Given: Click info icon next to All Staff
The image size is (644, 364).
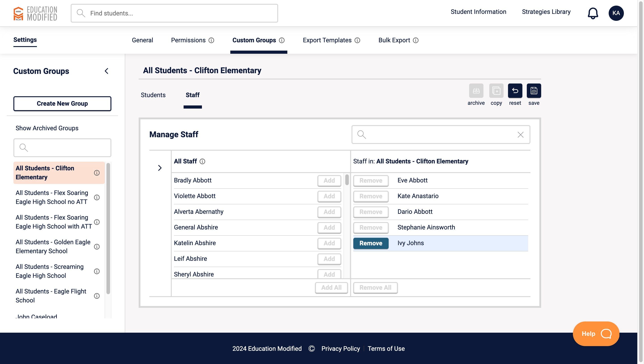Looking at the screenshot, I should click(x=202, y=161).
